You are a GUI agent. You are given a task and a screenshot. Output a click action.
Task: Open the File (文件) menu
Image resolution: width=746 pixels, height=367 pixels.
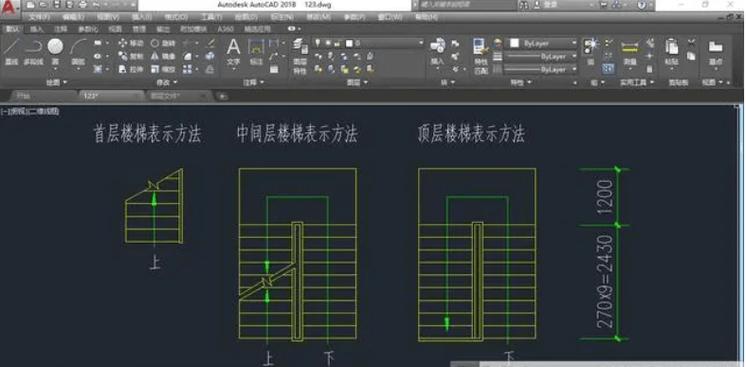39,17
